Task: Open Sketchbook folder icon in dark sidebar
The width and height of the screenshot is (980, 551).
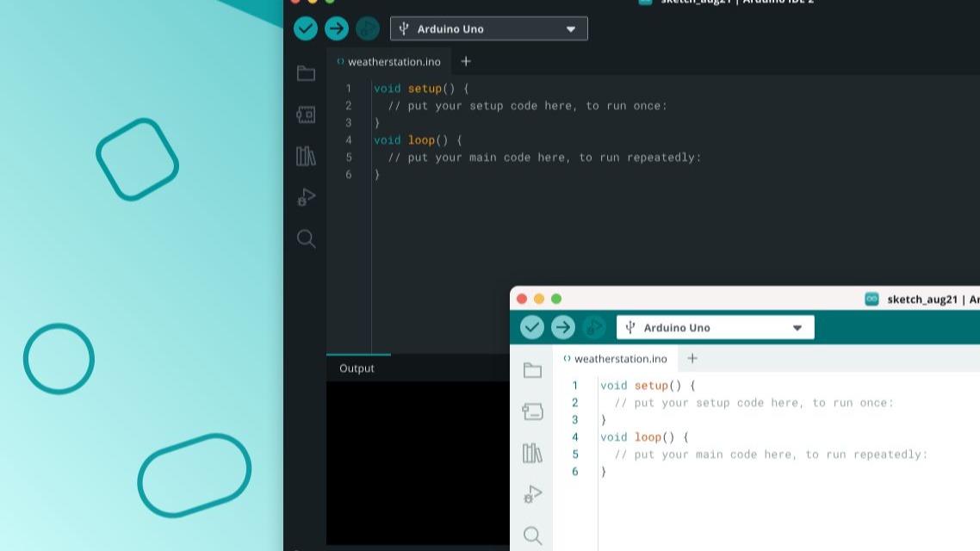Action: click(x=306, y=73)
